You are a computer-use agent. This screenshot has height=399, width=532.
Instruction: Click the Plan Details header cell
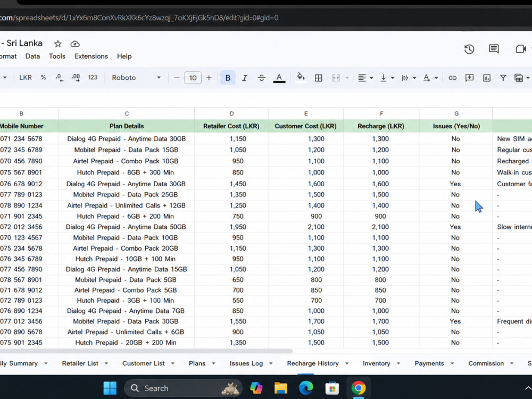coord(127,126)
